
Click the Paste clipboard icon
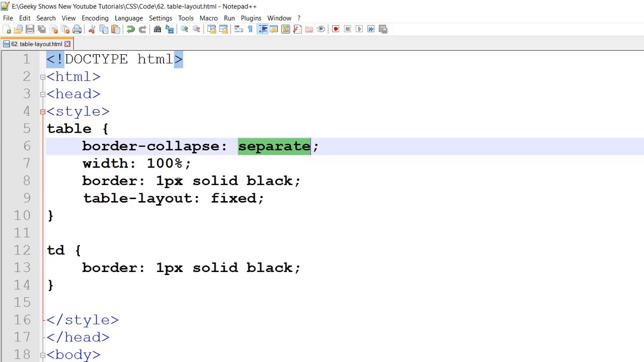(115, 29)
